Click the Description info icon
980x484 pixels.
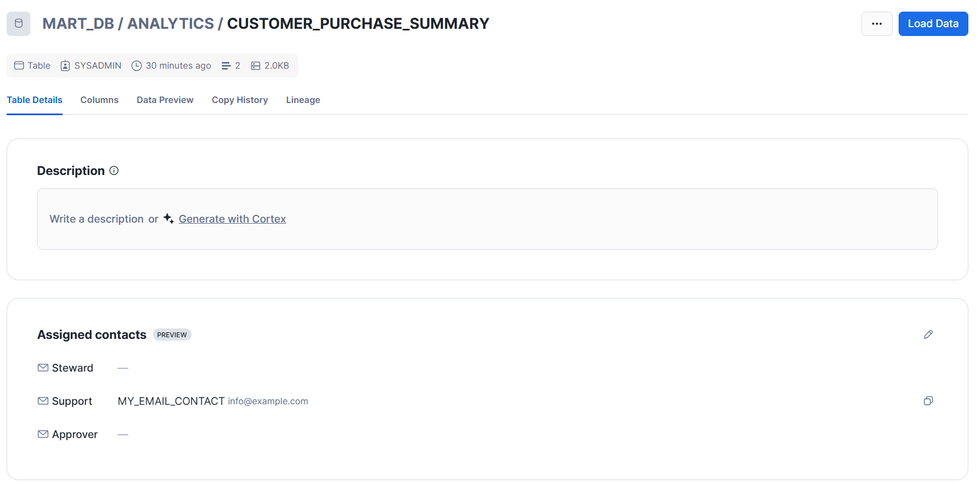coord(114,171)
